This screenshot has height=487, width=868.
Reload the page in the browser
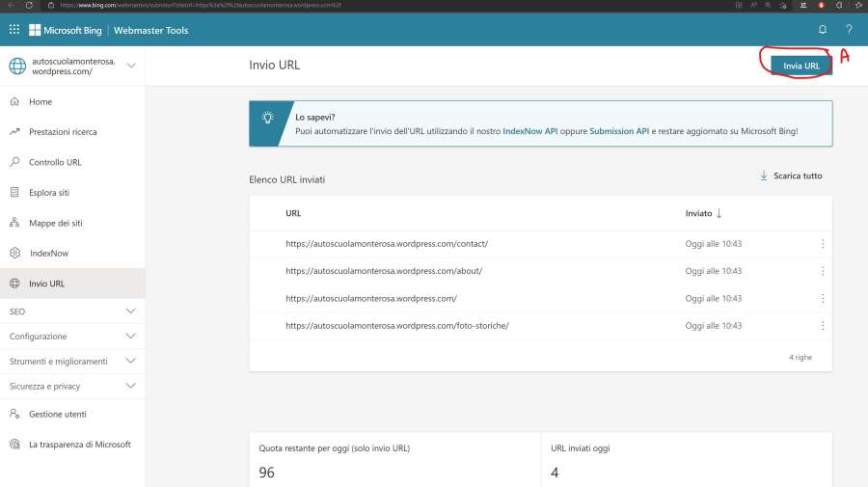tap(29, 5)
